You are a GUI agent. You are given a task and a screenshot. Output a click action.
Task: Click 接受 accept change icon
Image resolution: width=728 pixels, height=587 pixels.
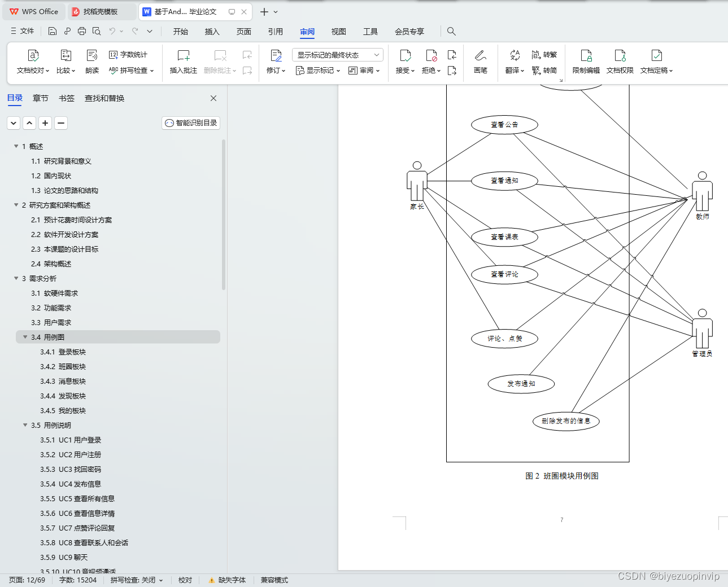point(405,55)
